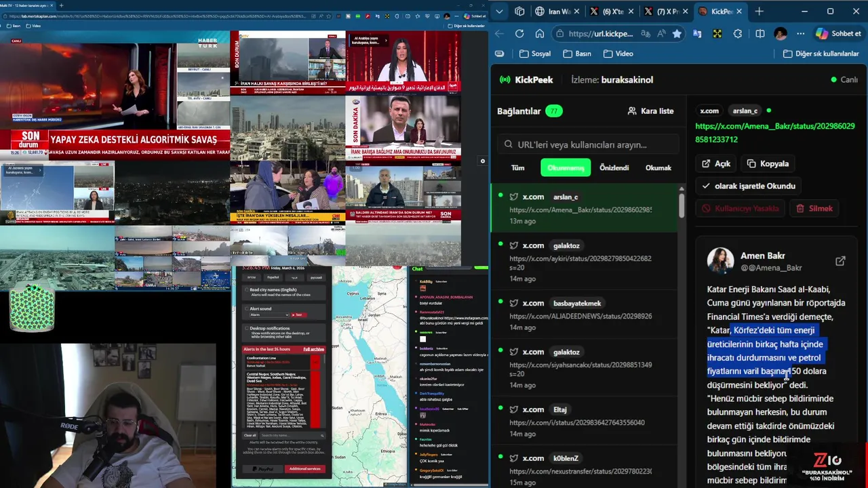Select the Okunmamış filter tab
The image size is (868, 488).
566,167
